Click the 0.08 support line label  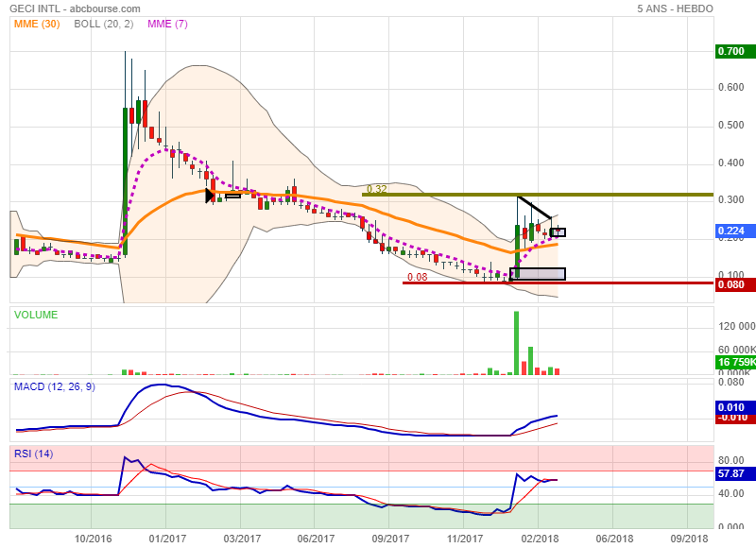417,277
